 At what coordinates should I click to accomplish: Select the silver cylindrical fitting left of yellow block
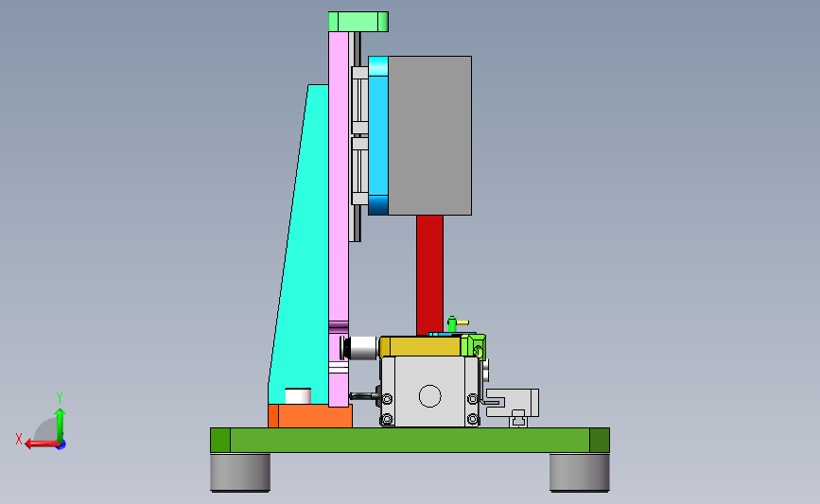(359, 348)
